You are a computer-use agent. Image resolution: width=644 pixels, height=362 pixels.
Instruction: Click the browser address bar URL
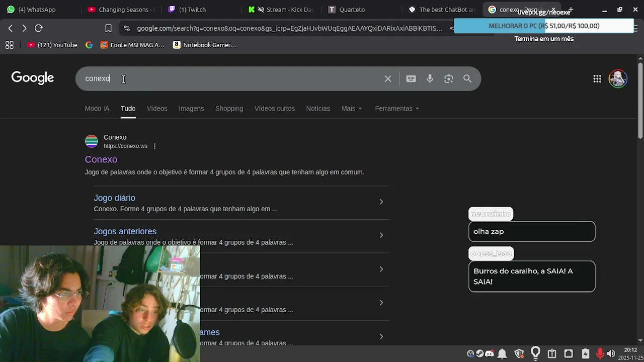pyautogui.click(x=289, y=28)
